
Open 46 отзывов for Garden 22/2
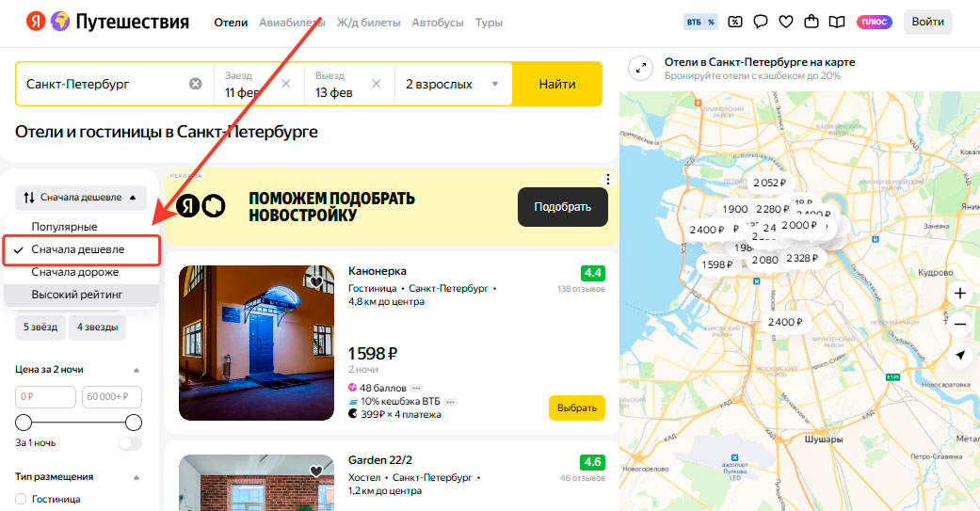583,478
